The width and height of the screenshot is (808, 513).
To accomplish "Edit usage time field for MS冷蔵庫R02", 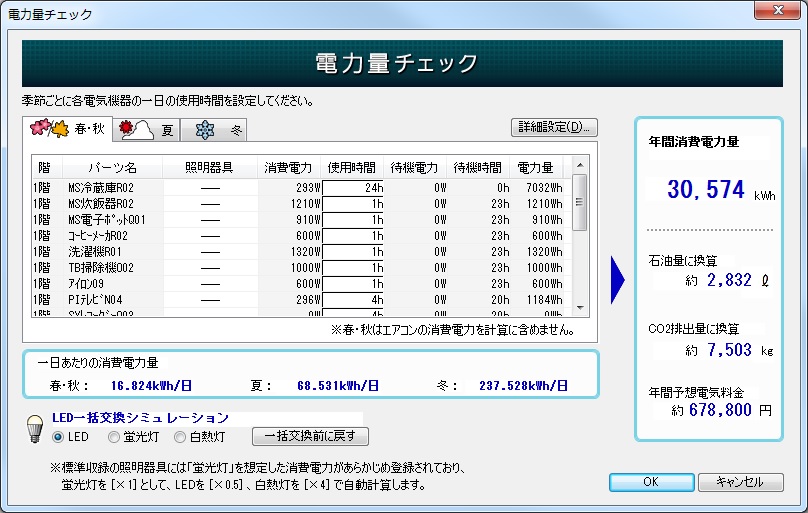I will click(353, 188).
